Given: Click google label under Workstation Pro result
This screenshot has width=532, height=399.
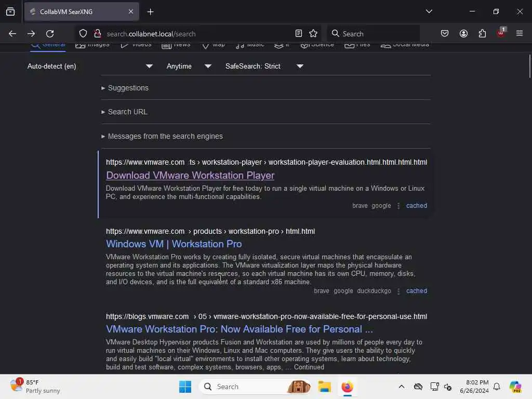Looking at the screenshot, I should click(343, 291).
